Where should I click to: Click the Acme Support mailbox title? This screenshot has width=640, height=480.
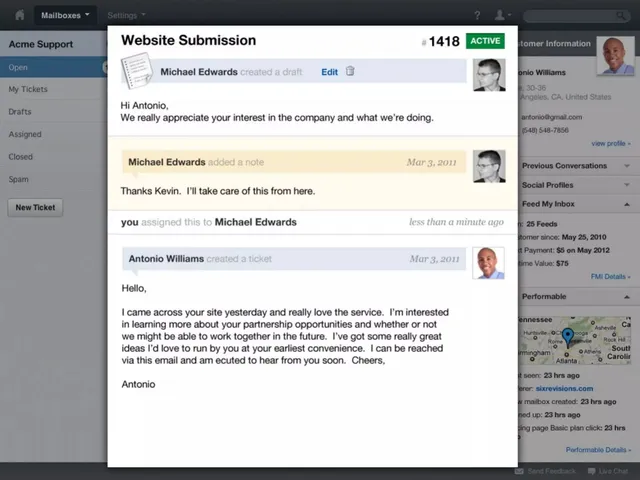[x=41, y=44]
